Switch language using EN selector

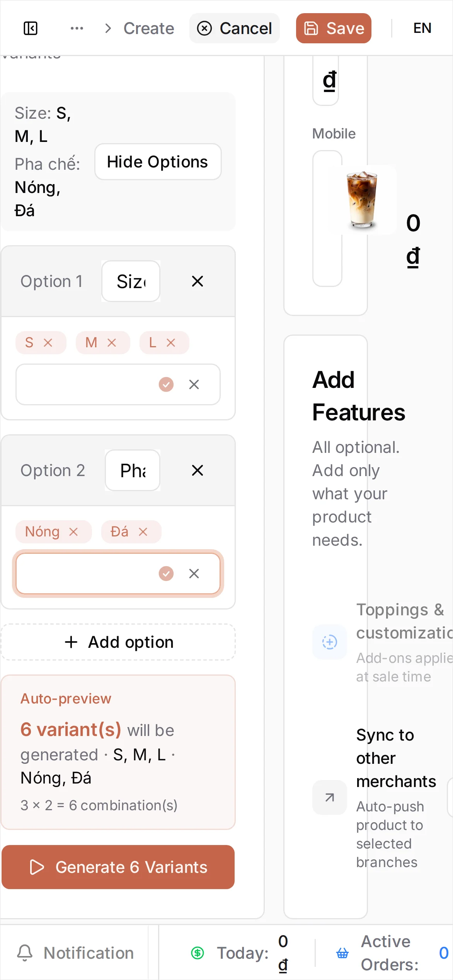pos(422,28)
